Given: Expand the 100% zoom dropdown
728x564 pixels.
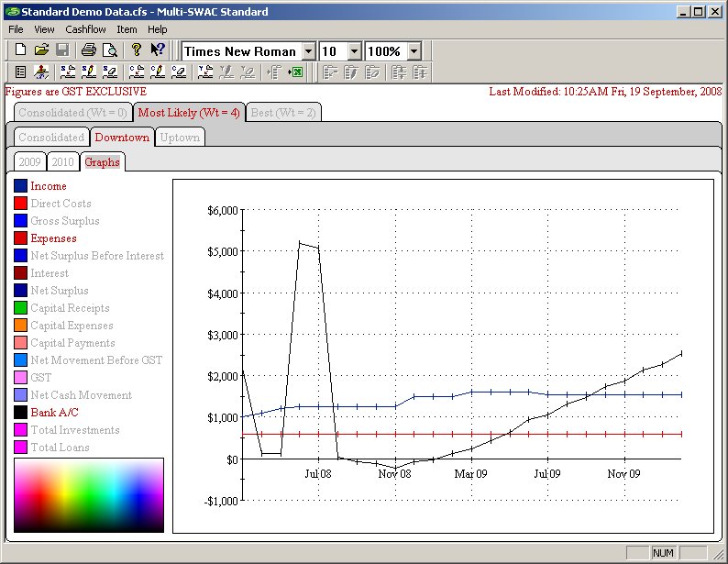Looking at the screenshot, I should [414, 52].
